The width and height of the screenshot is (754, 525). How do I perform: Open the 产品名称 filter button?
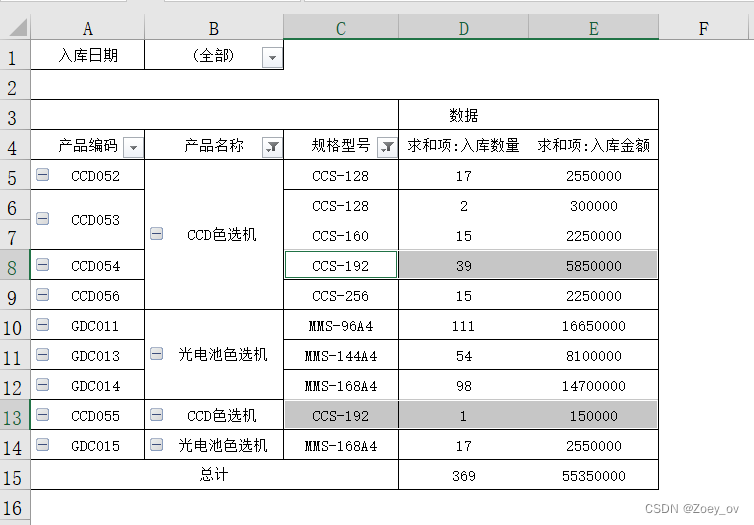(x=272, y=147)
